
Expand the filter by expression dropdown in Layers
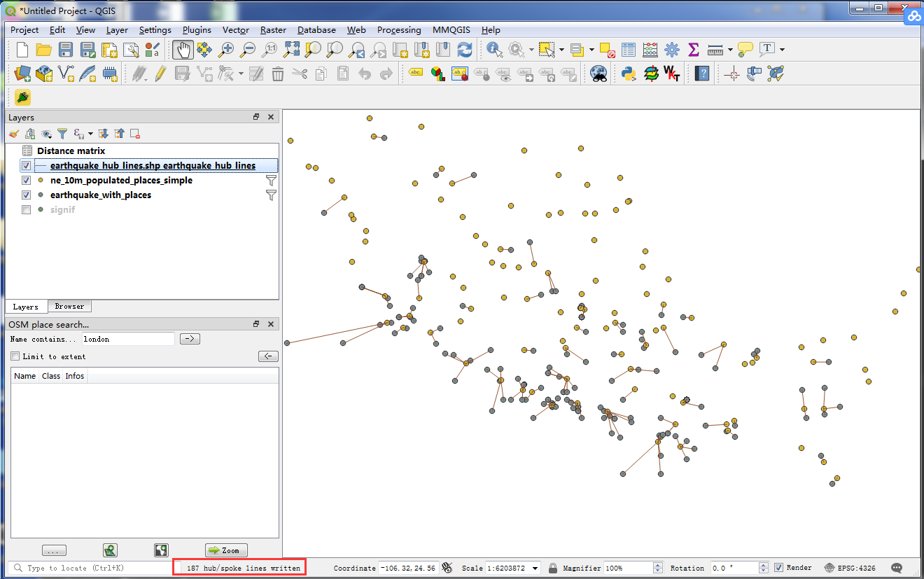click(90, 133)
